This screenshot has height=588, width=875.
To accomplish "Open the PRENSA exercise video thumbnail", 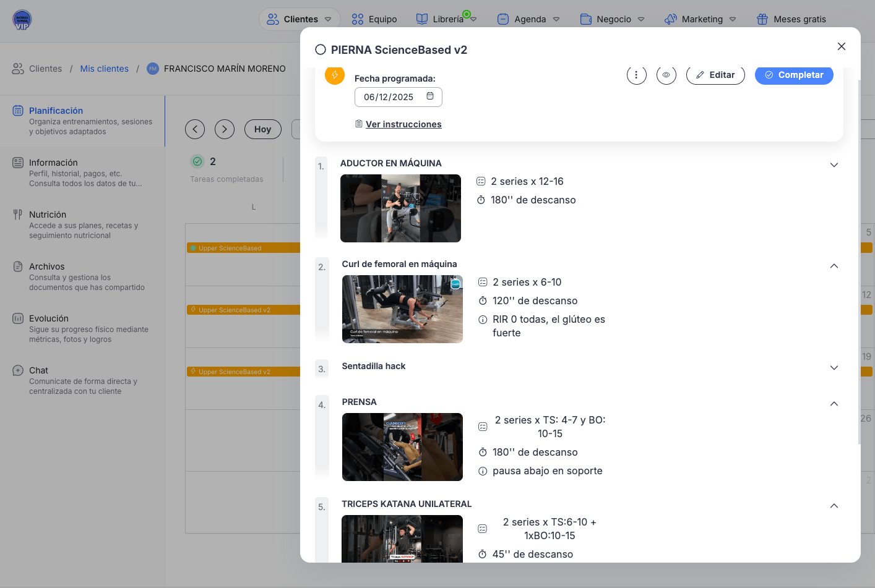I will [x=402, y=447].
